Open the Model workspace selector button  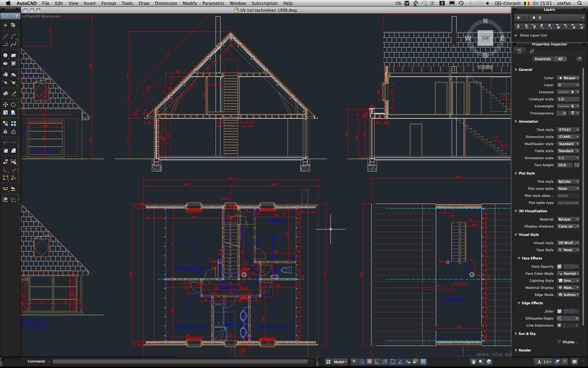pos(339,362)
